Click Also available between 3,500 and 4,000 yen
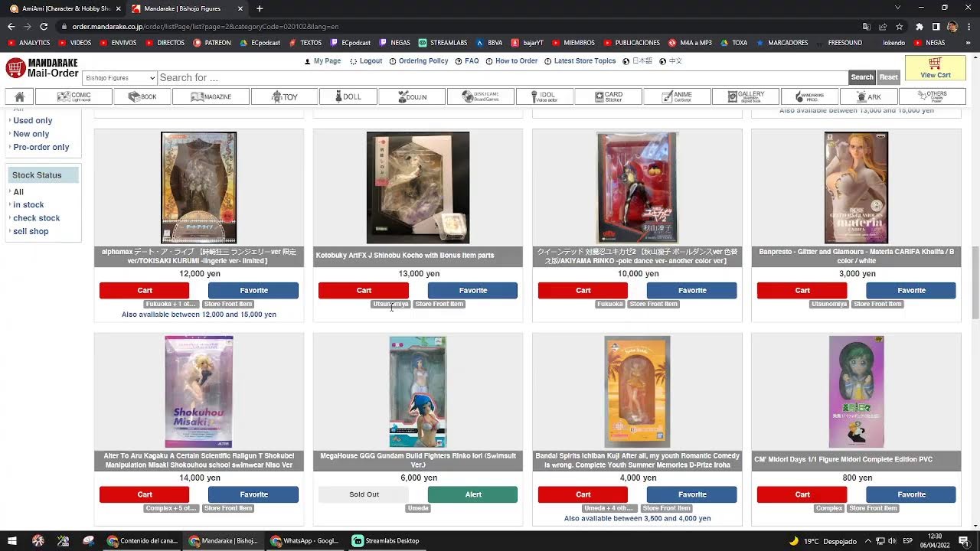 (x=637, y=519)
